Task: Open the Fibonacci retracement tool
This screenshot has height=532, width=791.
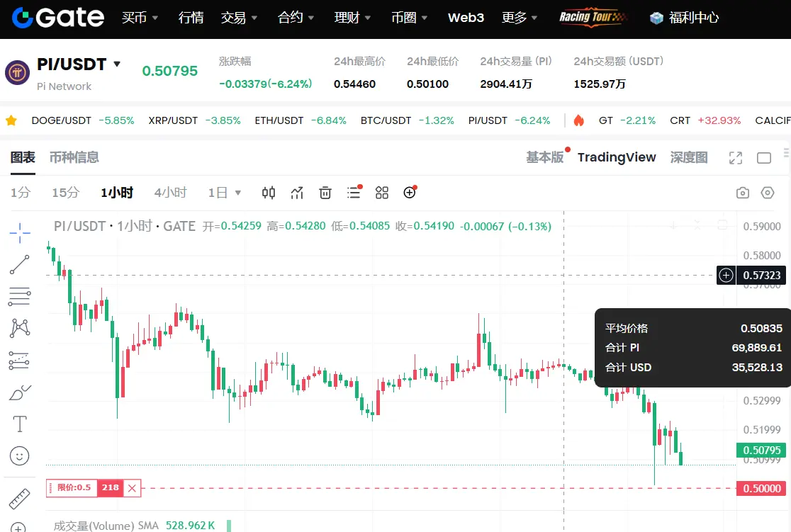Action: tap(20, 297)
